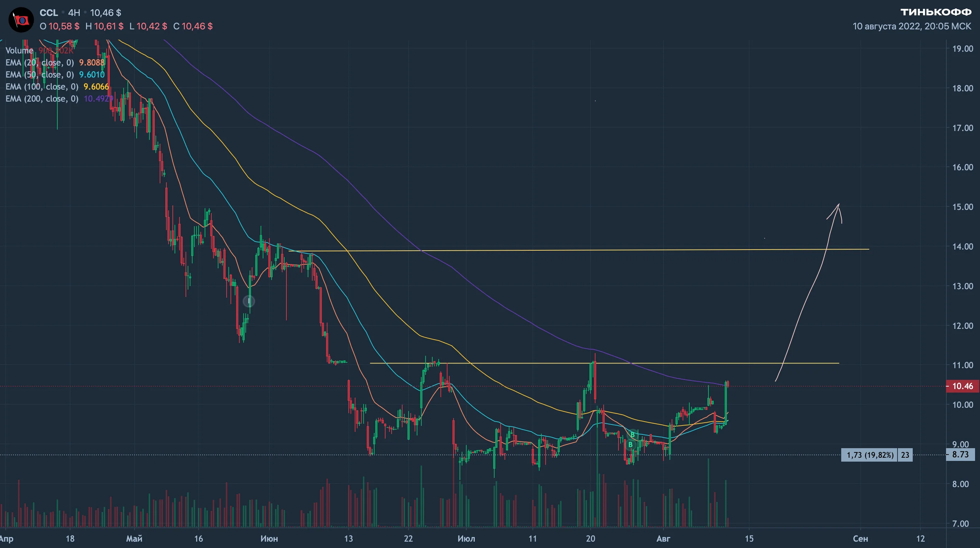Click the close price C 10,46 $ value
980x548 pixels.
point(193,26)
